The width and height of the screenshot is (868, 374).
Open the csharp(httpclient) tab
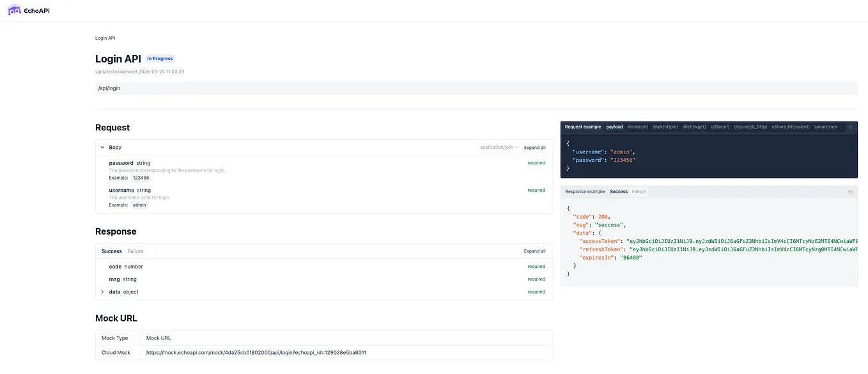click(x=792, y=127)
